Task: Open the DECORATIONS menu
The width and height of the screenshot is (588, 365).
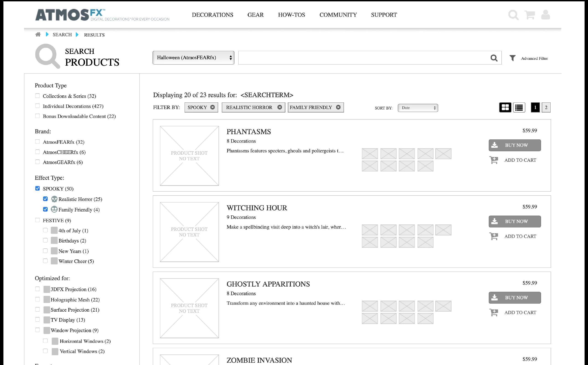Action: [212, 15]
